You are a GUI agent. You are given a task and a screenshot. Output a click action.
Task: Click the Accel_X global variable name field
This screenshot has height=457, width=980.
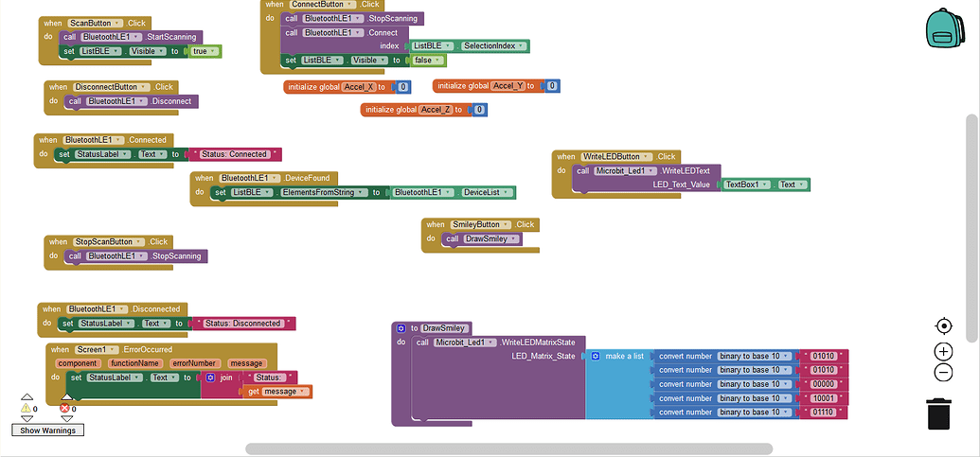pyautogui.click(x=358, y=87)
